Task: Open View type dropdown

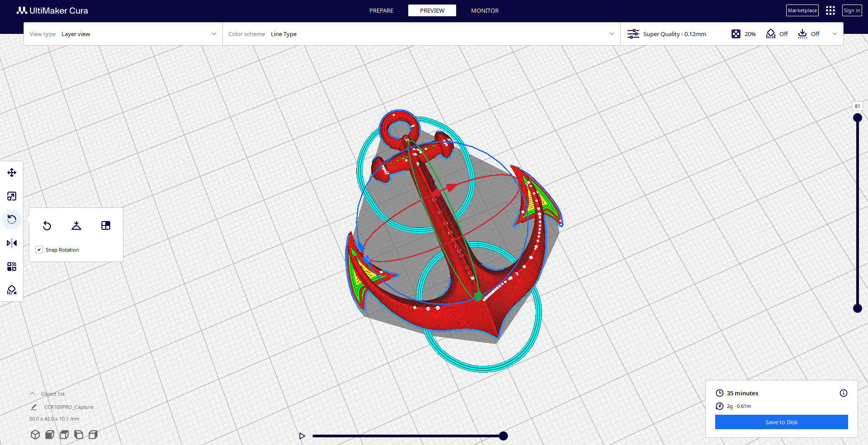Action: click(x=123, y=34)
